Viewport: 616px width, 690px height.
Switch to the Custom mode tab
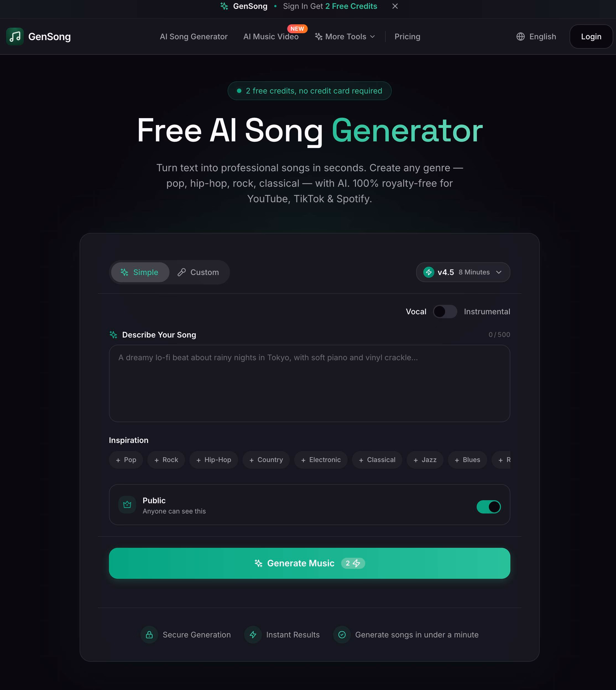point(199,272)
